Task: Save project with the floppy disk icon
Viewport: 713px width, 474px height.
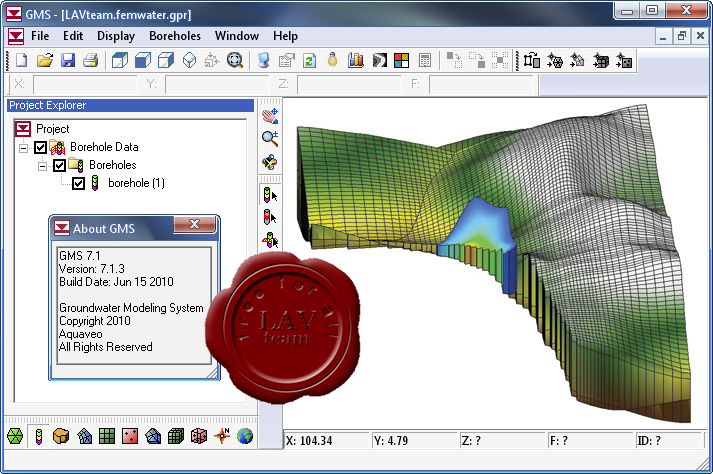Action: coord(68,60)
